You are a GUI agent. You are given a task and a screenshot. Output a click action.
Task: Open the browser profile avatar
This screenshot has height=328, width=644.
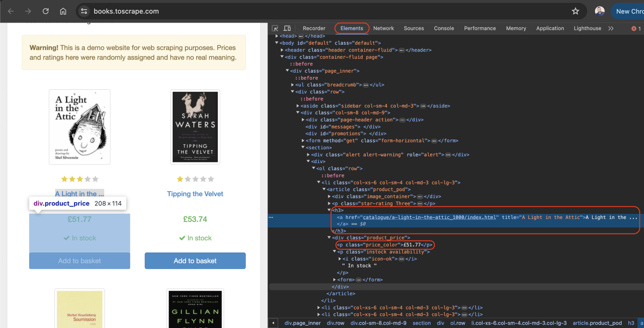point(600,11)
